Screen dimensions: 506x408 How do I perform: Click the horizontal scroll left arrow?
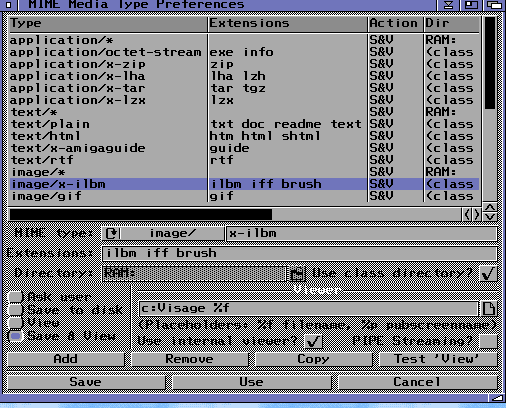467,215
